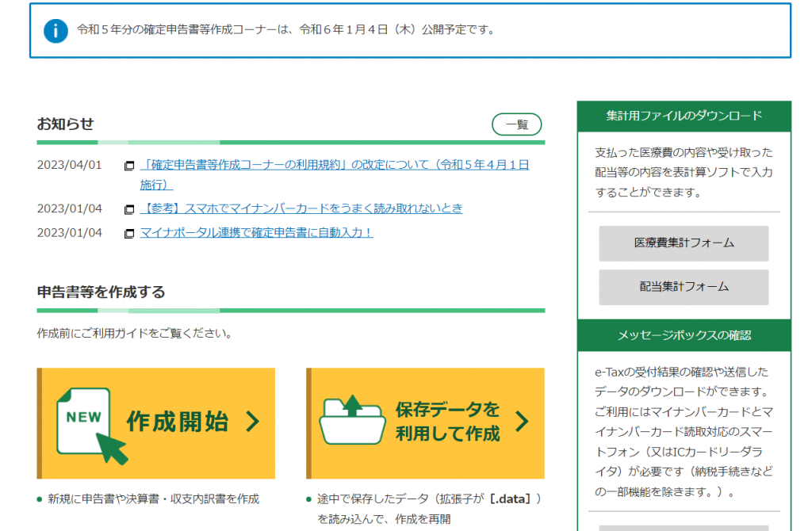Click the blue information icon in the notice banner
The width and height of the screenshot is (812, 531).
(56, 31)
